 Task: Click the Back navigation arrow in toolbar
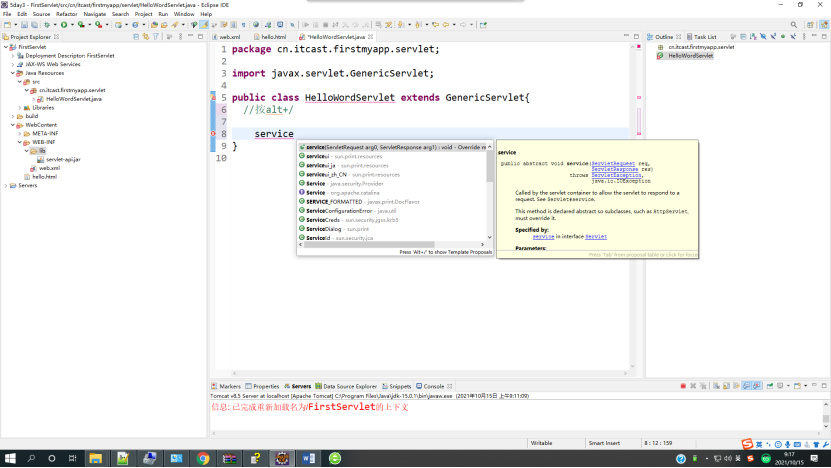tap(446, 25)
